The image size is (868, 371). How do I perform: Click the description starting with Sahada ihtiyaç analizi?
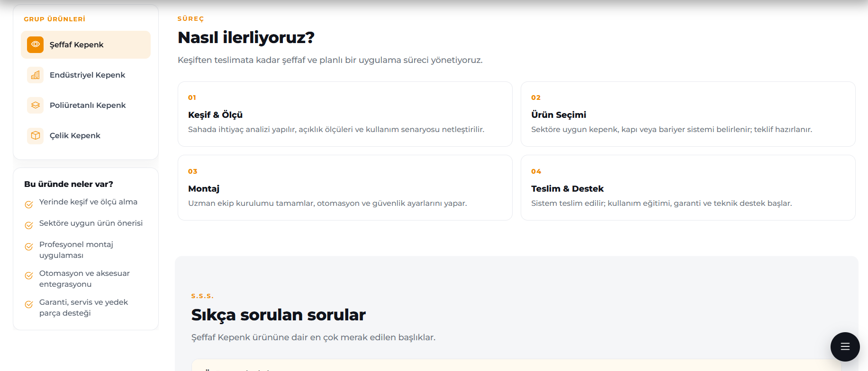point(336,129)
